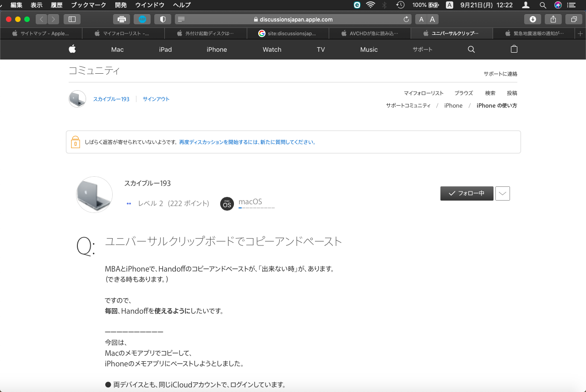Viewport: 586px width, 392px height.
Task: Open the Apple site search
Action: point(471,49)
